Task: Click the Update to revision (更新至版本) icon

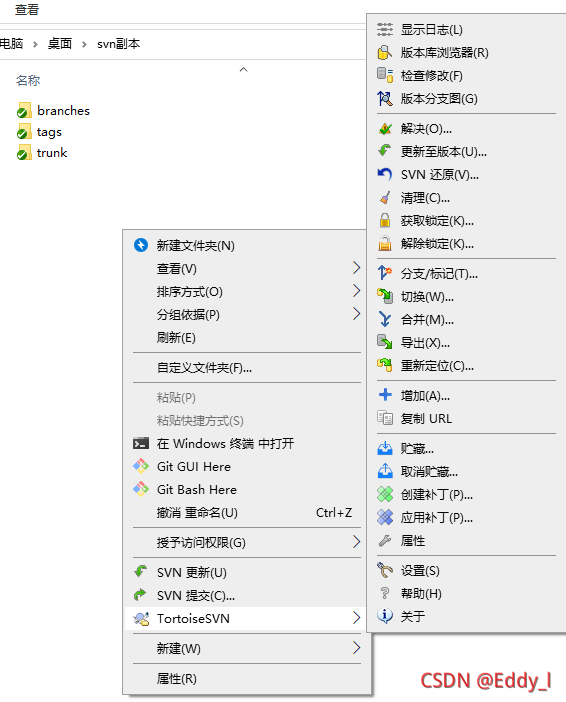Action: (x=385, y=151)
